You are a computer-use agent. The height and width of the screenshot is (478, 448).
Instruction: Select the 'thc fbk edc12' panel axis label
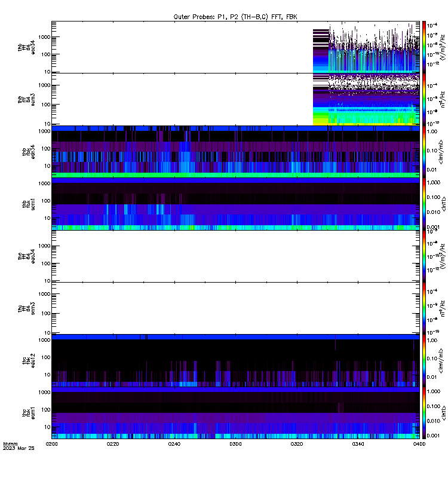click(x=29, y=361)
